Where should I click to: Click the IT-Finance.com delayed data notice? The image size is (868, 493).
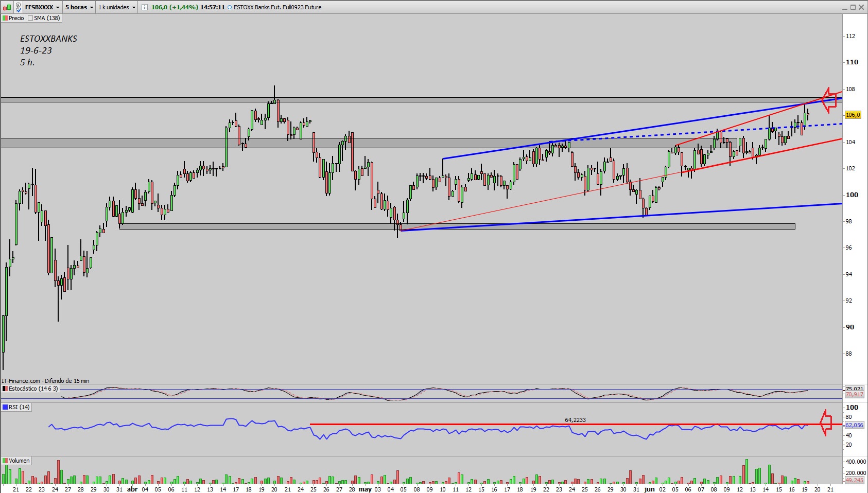click(x=45, y=381)
